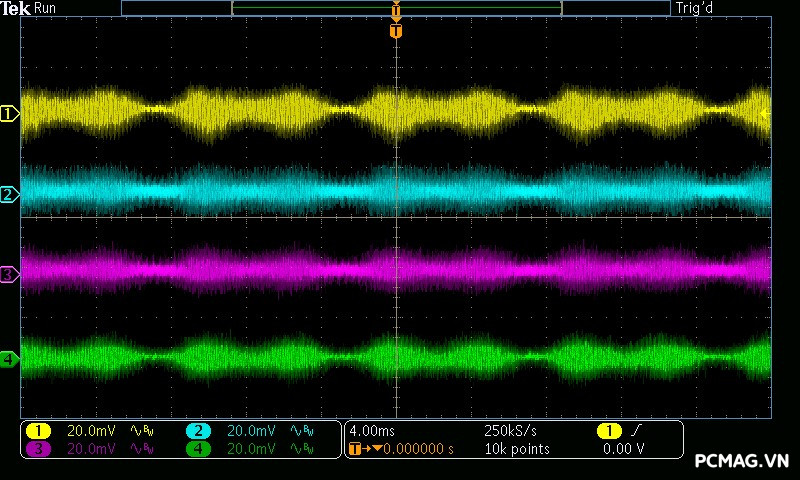Select the channel 4 badge in readout
Image resolution: width=800 pixels, height=480 pixels.
point(199,449)
